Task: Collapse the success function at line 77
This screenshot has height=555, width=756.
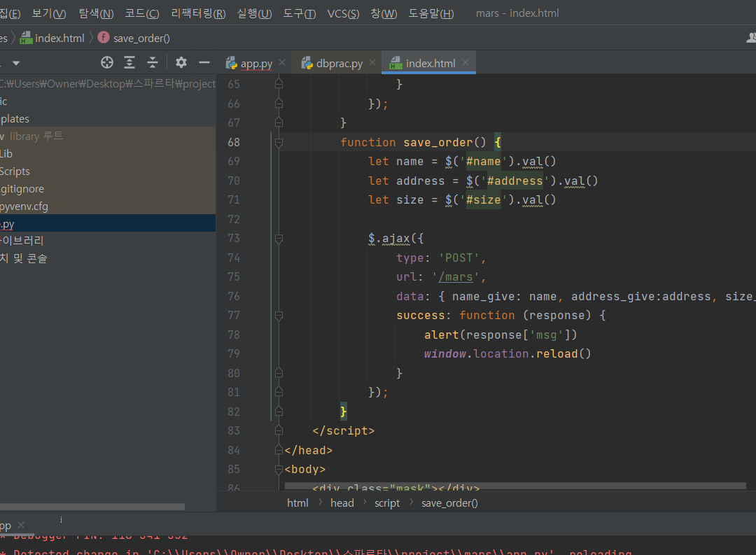Action: point(279,316)
